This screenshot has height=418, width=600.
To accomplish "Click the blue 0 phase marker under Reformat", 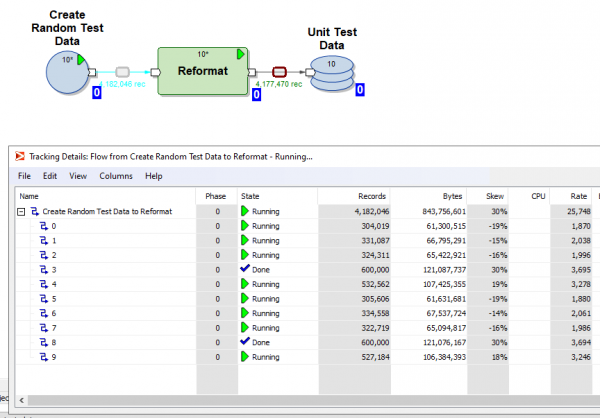I will tap(256, 94).
